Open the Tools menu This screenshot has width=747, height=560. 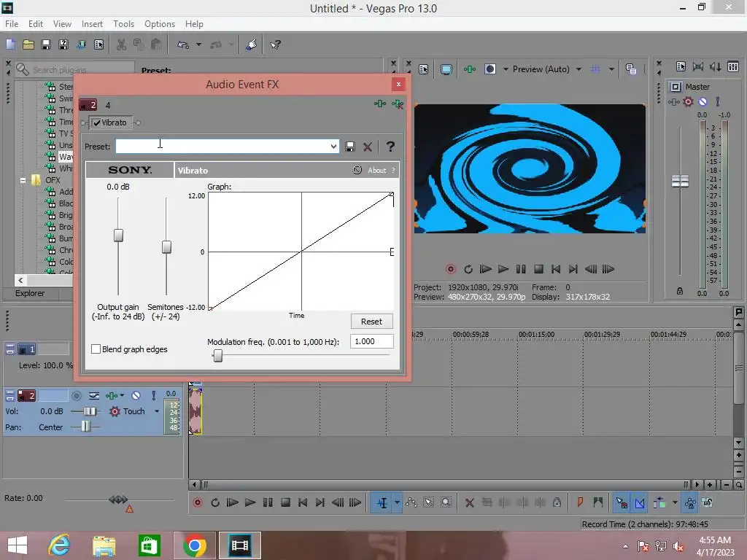click(123, 24)
